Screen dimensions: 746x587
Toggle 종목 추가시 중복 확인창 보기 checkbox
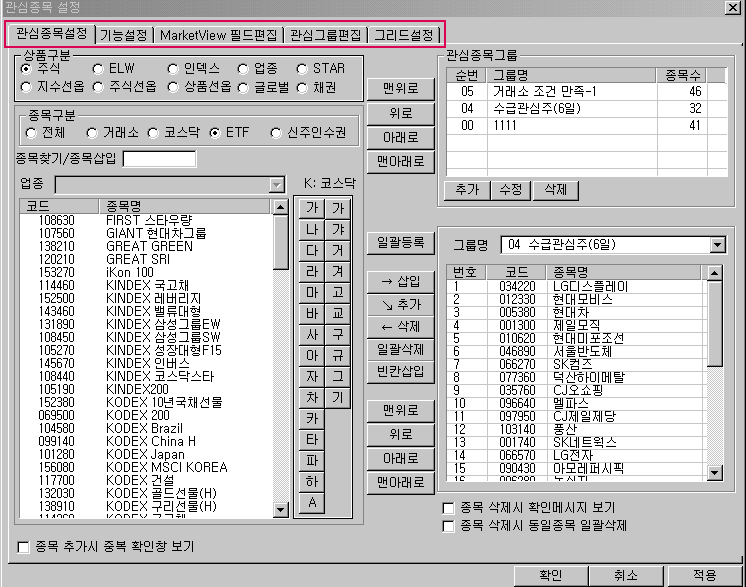pos(23,547)
